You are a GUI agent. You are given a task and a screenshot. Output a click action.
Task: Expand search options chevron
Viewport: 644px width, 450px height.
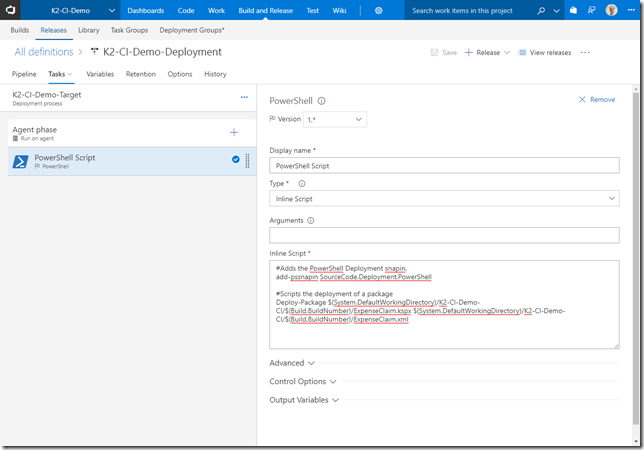(557, 11)
